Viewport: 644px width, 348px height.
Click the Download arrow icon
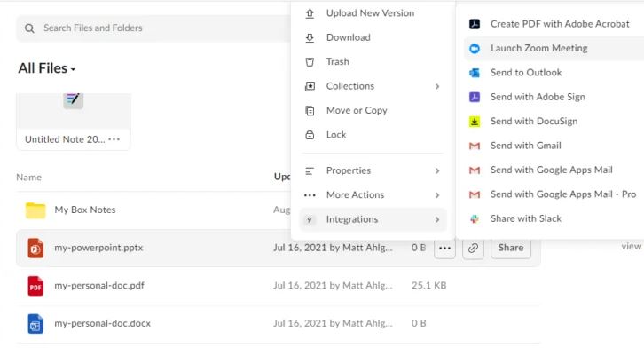click(310, 38)
